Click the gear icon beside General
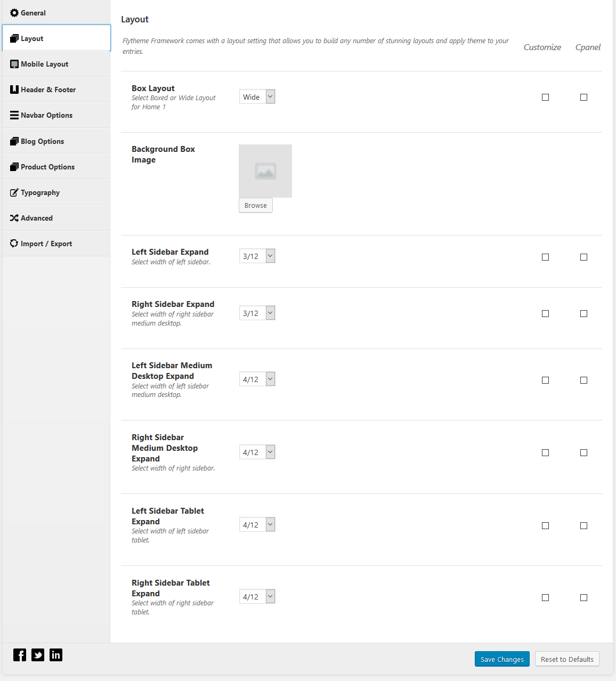This screenshot has height=681, width=616. coord(14,13)
